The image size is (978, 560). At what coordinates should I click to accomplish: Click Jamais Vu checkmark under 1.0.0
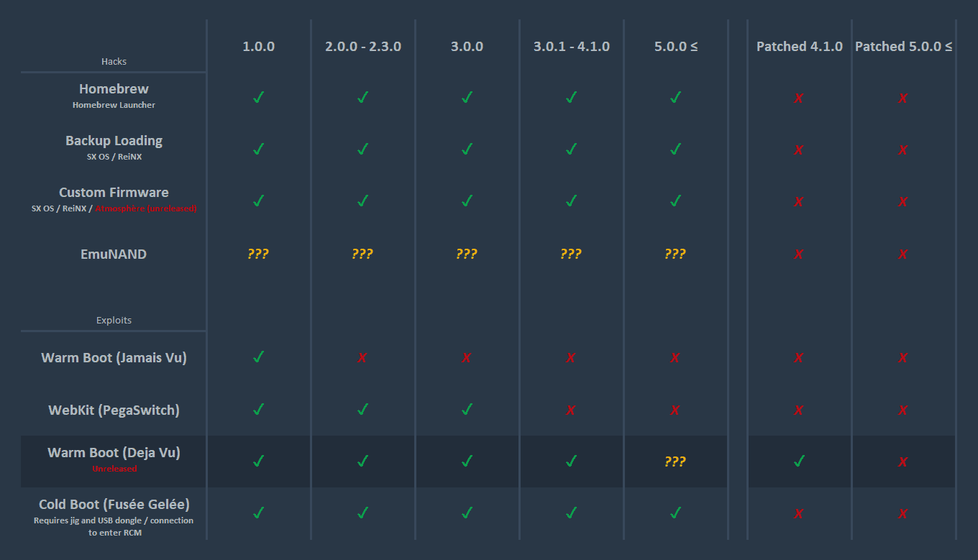pyautogui.click(x=259, y=357)
